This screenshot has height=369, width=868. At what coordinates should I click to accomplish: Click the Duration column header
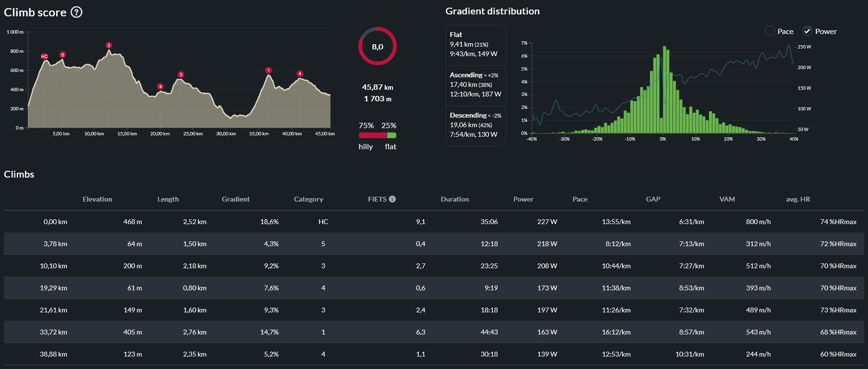455,199
